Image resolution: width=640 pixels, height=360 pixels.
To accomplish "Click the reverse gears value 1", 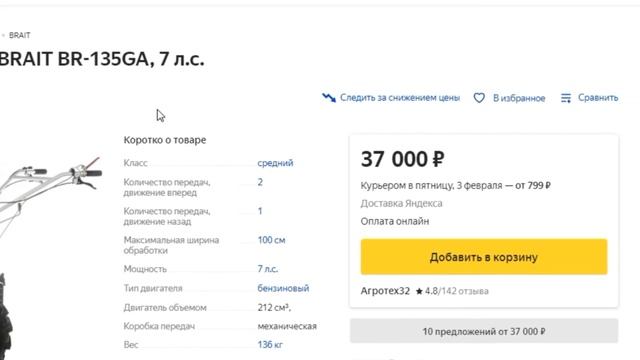I will point(260,211).
